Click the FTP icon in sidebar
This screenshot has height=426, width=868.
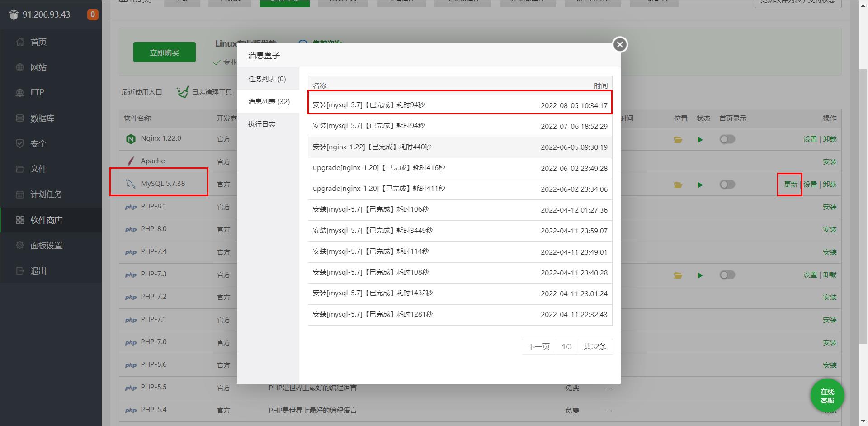coord(20,92)
